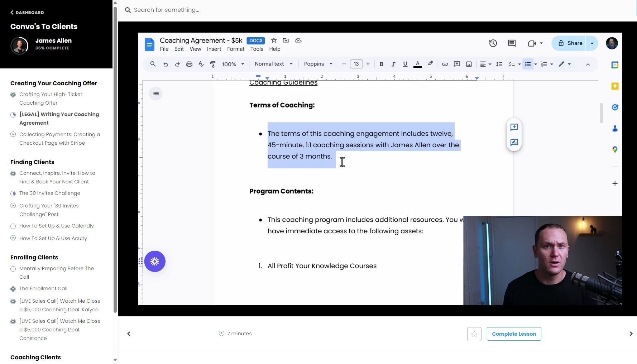
Task: Open the comments history icon
Action: click(512, 43)
